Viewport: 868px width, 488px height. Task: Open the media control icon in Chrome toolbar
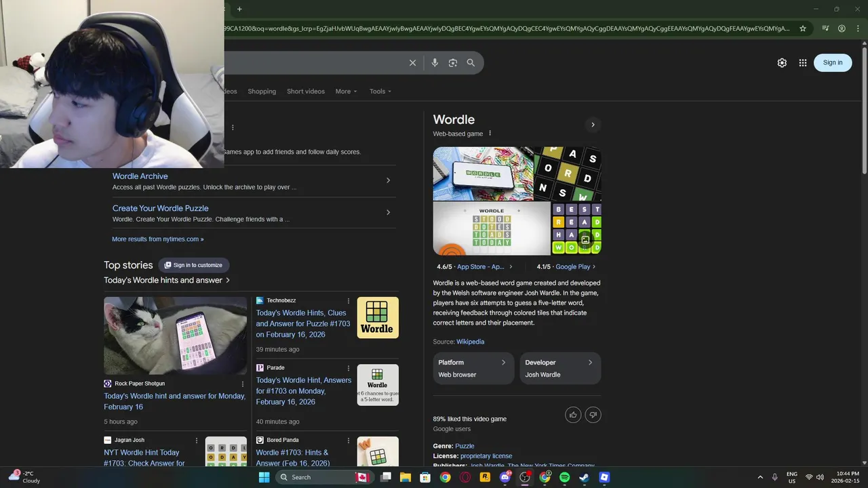(x=825, y=28)
